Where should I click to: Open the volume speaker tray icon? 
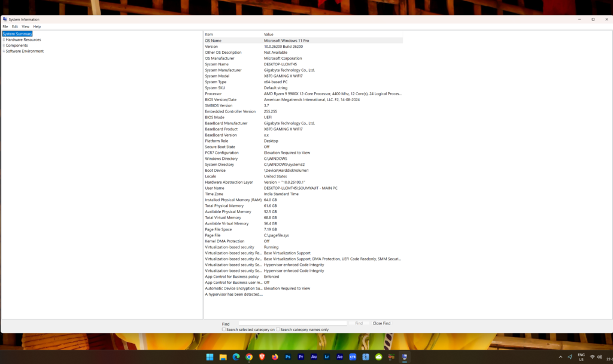click(599, 357)
